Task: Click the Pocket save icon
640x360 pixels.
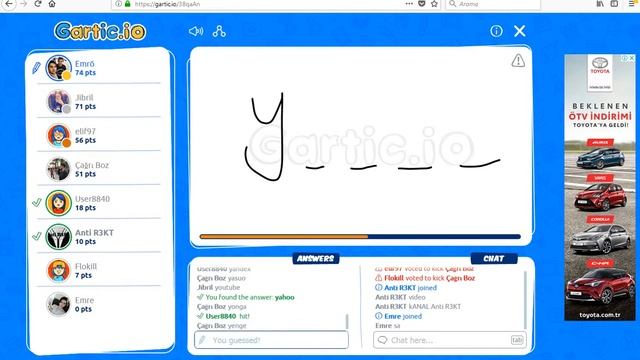Action: (x=422, y=4)
